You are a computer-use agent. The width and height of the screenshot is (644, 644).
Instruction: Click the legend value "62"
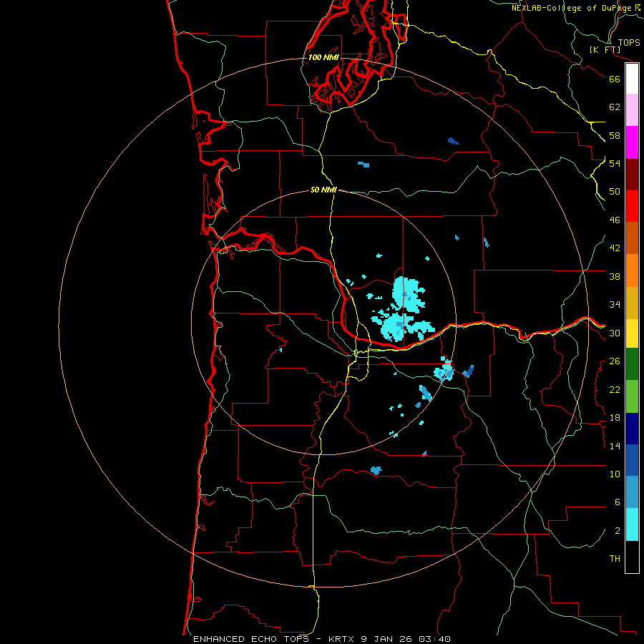[615, 107]
